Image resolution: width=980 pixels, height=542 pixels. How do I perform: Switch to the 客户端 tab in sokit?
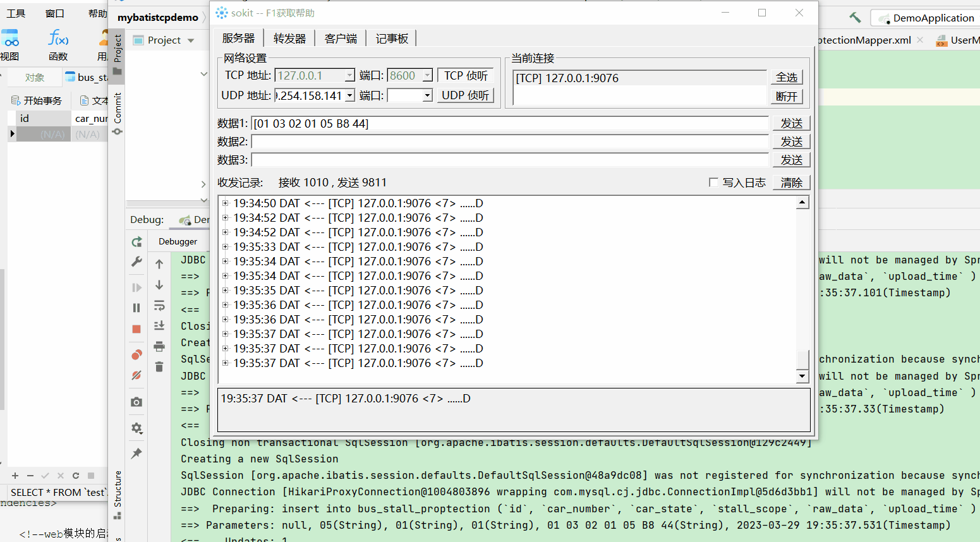coord(340,38)
